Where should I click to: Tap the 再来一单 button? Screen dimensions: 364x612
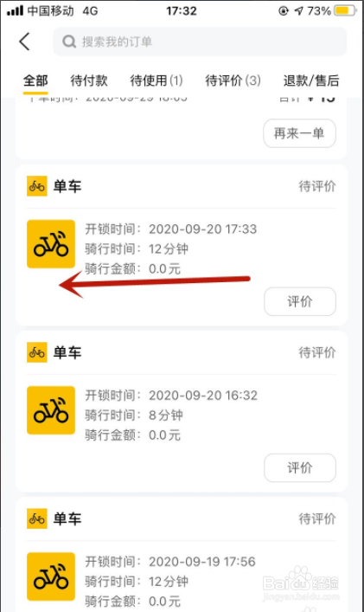299,133
